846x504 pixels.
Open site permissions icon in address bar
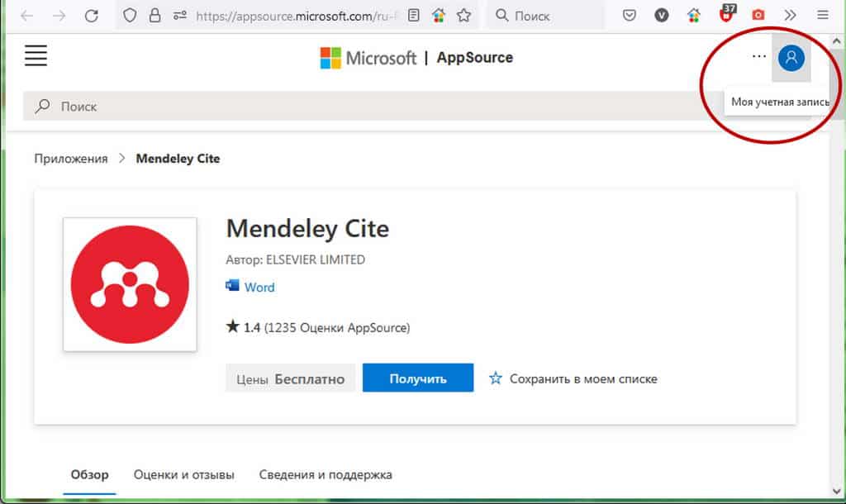pyautogui.click(x=179, y=16)
